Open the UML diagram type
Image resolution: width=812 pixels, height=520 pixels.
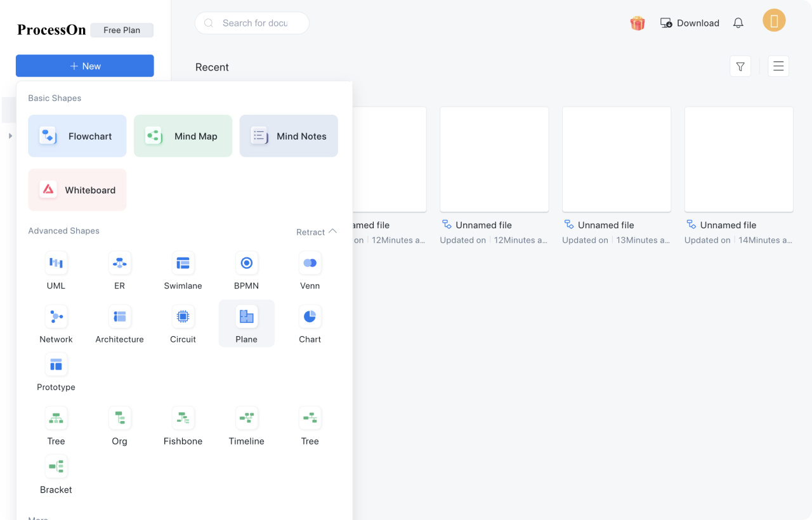click(x=56, y=263)
